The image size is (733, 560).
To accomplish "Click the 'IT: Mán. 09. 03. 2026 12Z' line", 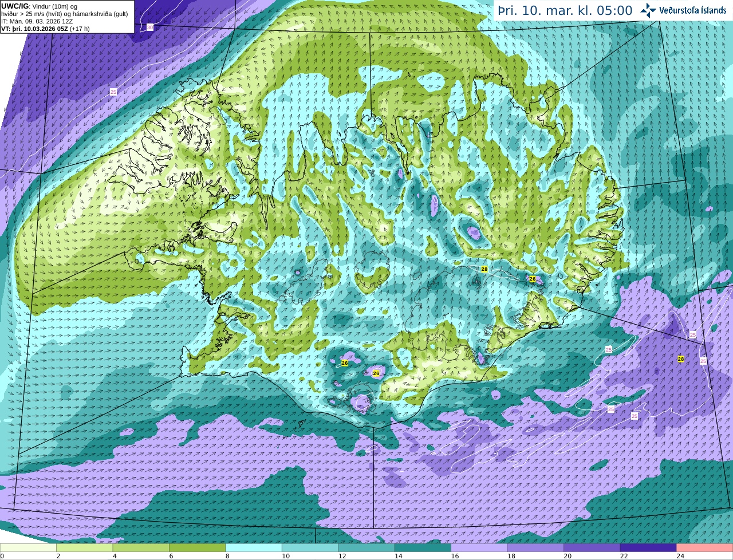I will 37,21.
